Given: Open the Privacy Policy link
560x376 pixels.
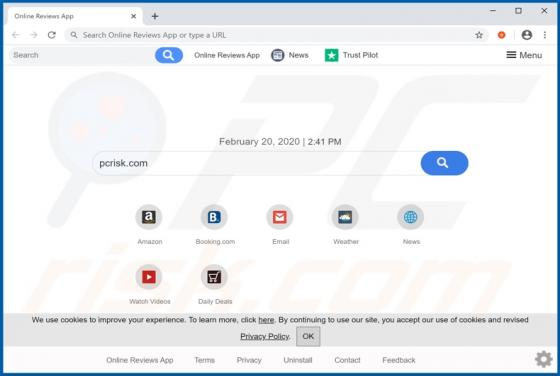Looking at the screenshot, I should tap(265, 336).
